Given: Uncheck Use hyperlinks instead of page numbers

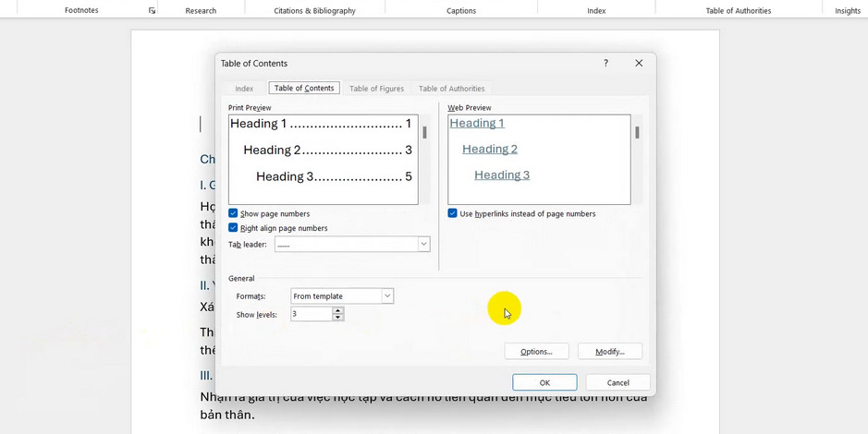Looking at the screenshot, I should point(453,213).
